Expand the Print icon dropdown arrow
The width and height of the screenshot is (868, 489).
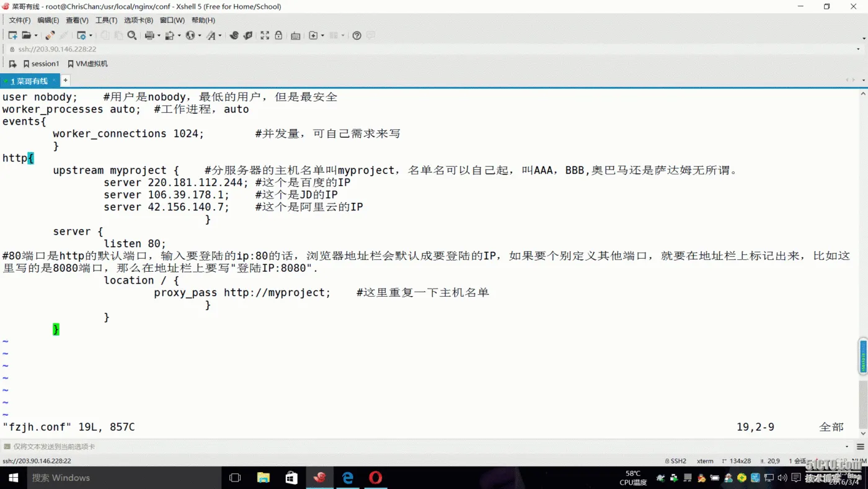158,35
